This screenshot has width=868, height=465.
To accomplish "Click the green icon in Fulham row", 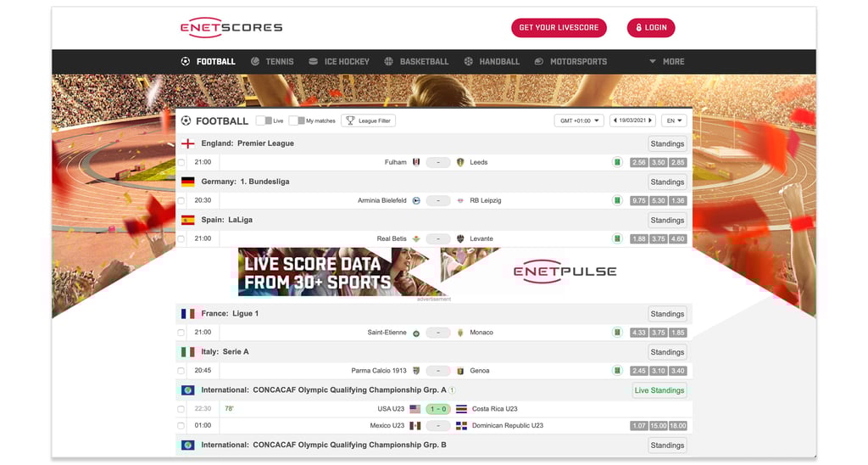I will (617, 162).
